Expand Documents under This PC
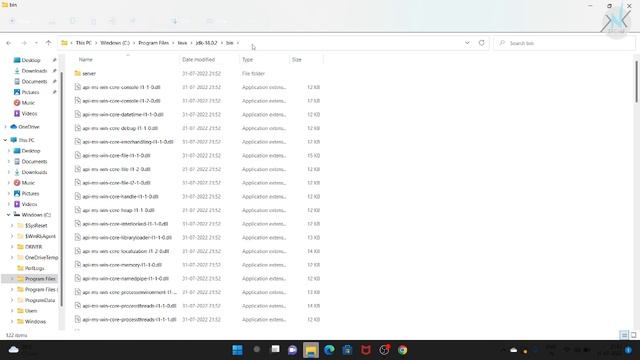 [9, 161]
